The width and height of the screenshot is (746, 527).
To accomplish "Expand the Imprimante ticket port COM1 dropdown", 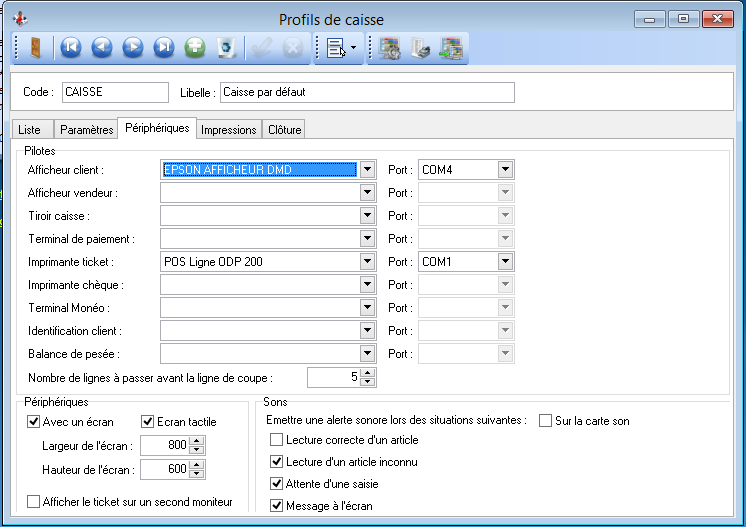I will click(x=505, y=262).
